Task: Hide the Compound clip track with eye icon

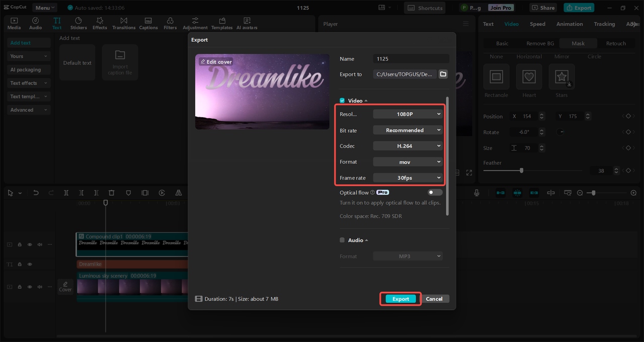Action: coord(30,244)
